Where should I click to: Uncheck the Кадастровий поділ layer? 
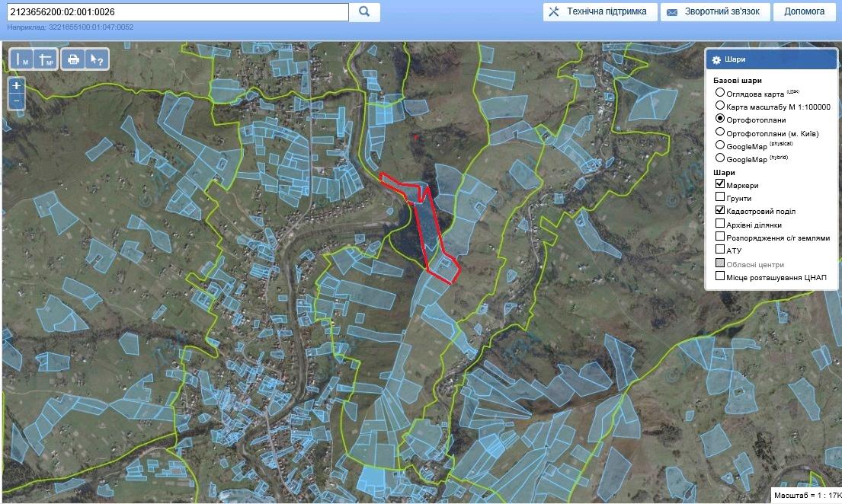720,210
